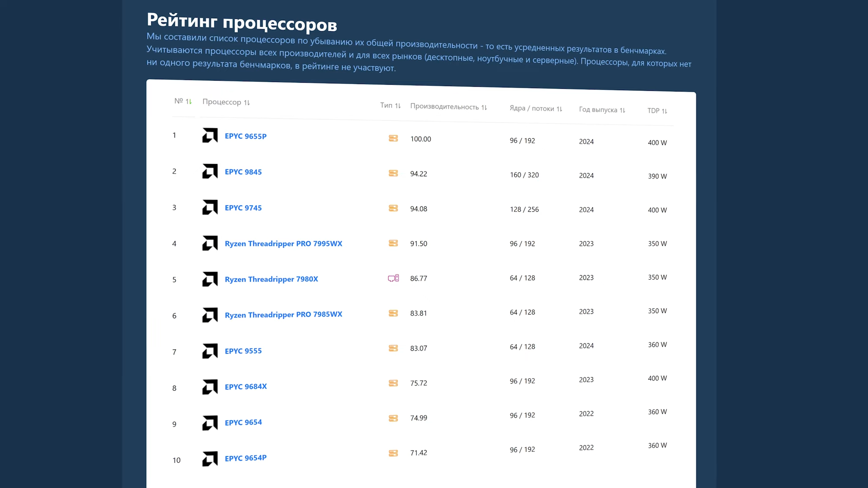Sort by TDP column header
The height and width of the screenshot is (488, 868).
click(657, 111)
